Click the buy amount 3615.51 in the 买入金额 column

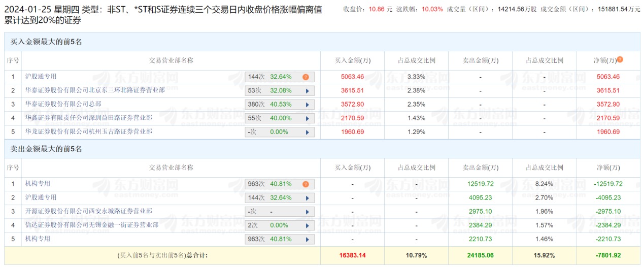[352, 91]
